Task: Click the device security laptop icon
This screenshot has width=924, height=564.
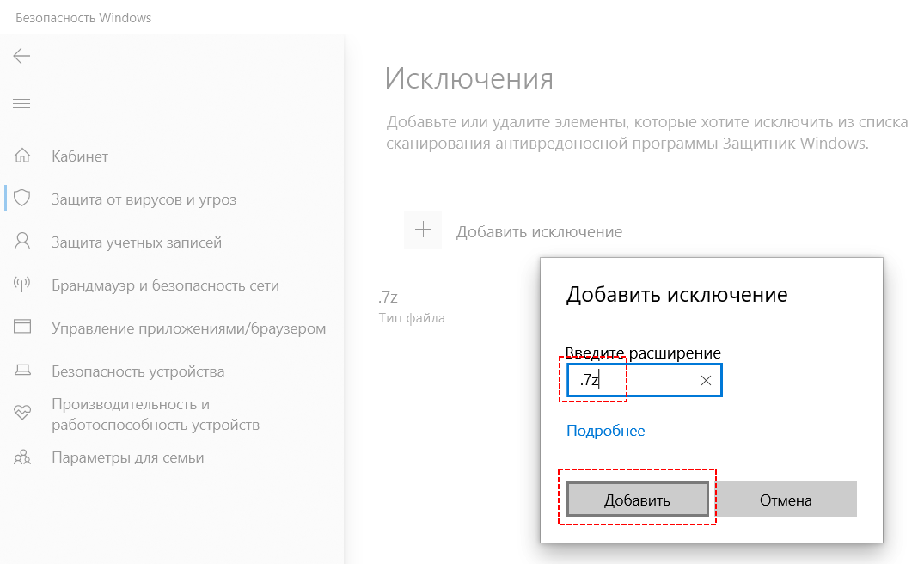Action: point(22,371)
